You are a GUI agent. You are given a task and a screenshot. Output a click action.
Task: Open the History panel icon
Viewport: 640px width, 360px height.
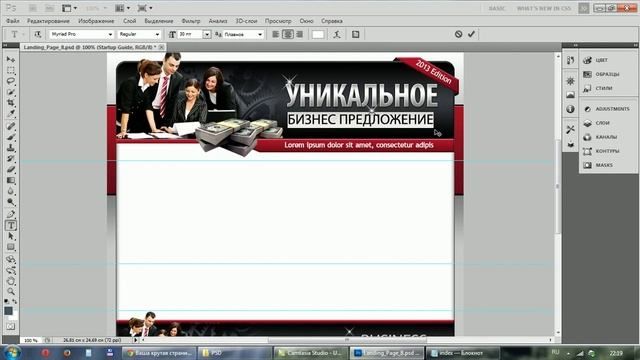(571, 60)
